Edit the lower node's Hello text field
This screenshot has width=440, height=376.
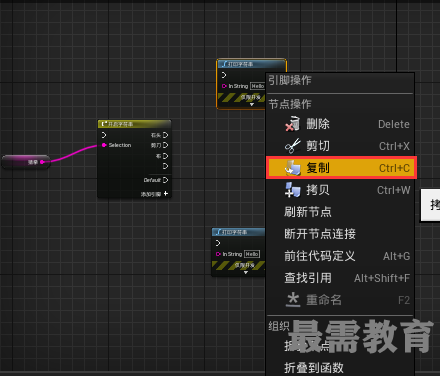[252, 254]
